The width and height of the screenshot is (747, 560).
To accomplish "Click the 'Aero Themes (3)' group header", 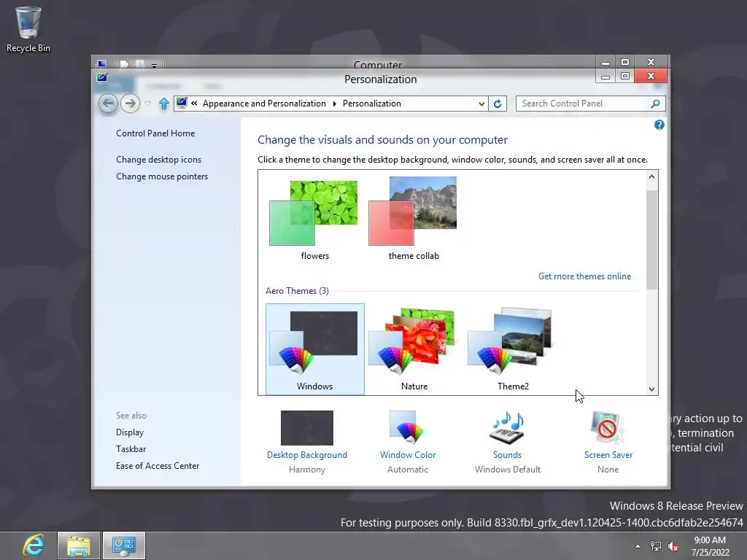I will pos(298,291).
